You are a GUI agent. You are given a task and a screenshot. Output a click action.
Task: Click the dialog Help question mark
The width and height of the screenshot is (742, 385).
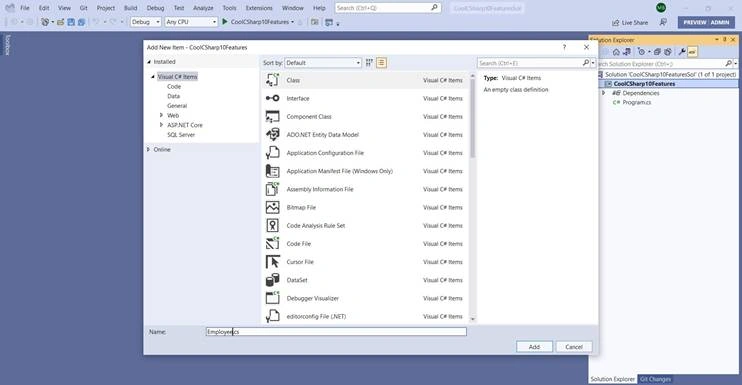pos(564,47)
